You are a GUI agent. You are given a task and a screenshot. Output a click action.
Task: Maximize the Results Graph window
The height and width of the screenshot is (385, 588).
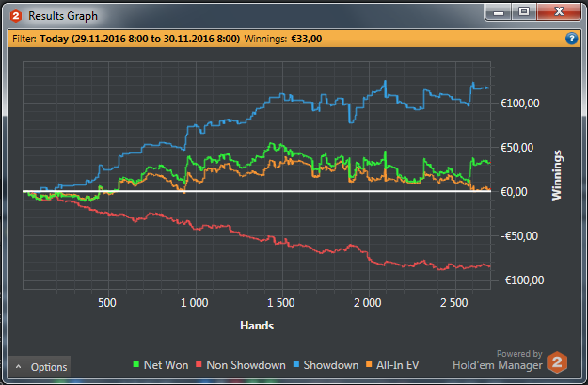point(524,11)
